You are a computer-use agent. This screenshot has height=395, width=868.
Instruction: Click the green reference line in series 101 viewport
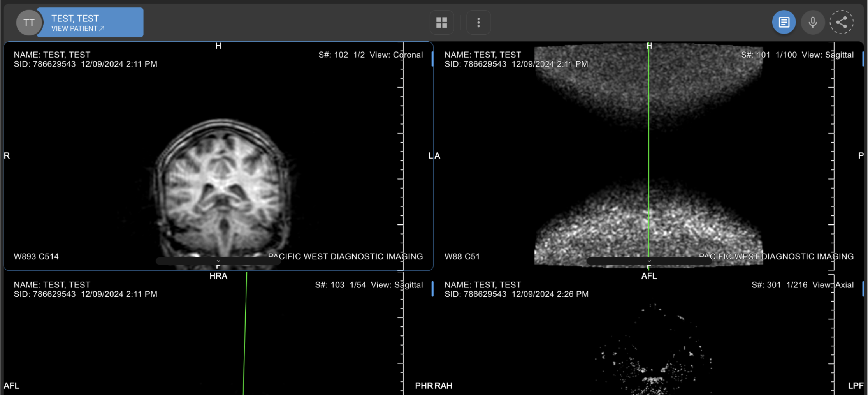(648, 156)
